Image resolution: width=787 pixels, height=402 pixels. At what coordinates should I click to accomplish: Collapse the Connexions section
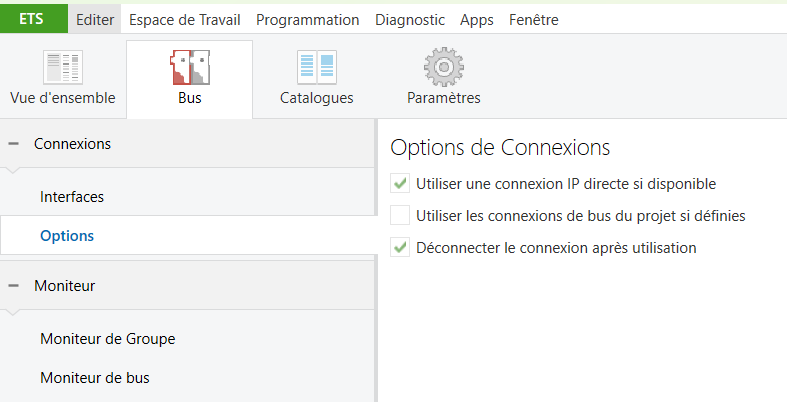pyautogui.click(x=14, y=144)
